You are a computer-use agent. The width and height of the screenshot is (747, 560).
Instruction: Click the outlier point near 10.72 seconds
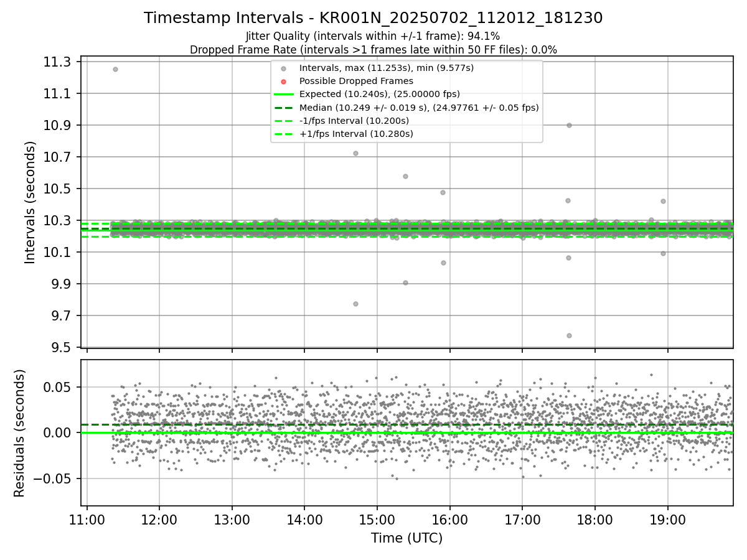[355, 153]
